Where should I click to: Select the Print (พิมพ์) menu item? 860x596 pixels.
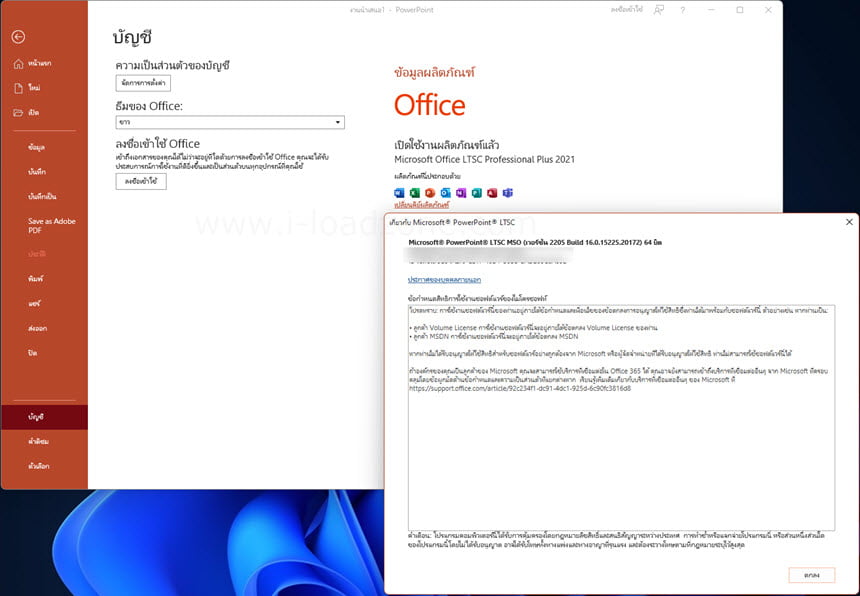[x=35, y=279]
